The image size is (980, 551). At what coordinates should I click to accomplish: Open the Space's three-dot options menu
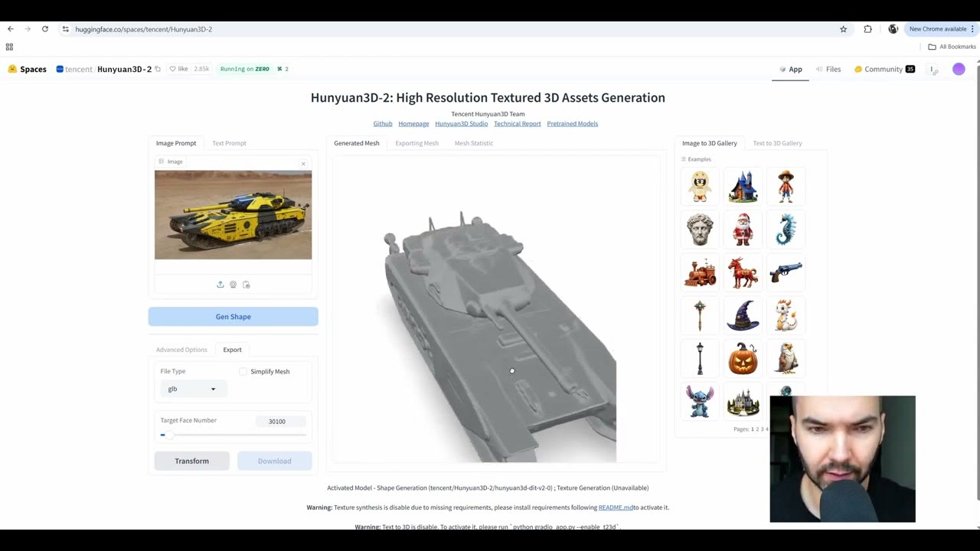tap(932, 69)
